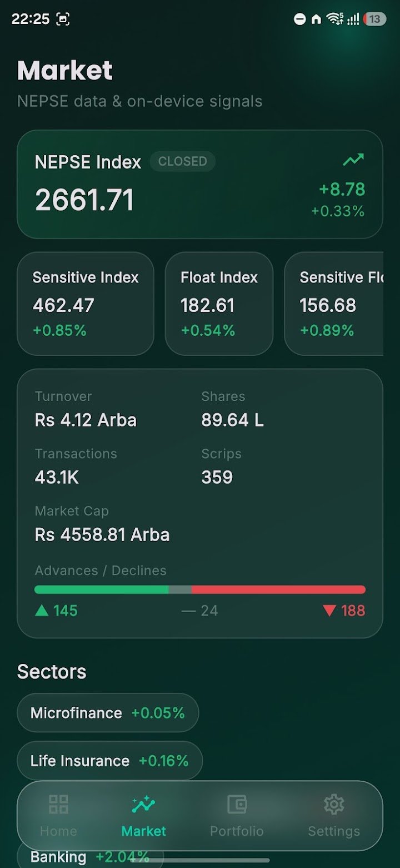Select the Market chart icon
The width and height of the screenshot is (400, 868).
pos(143,804)
